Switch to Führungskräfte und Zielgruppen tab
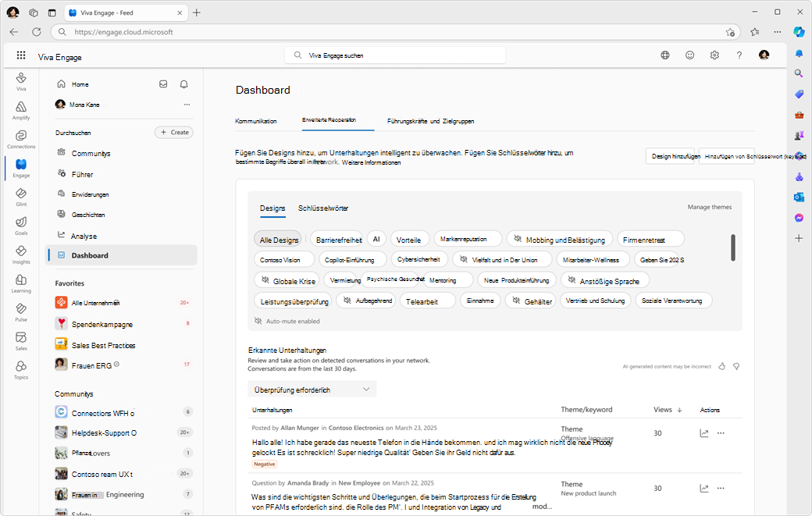 [430, 121]
